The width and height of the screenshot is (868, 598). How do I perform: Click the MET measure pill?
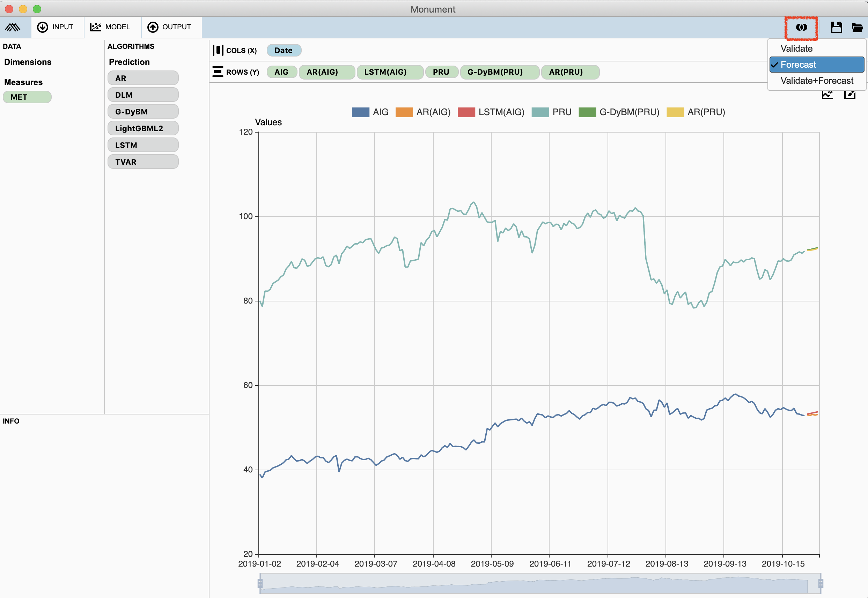tap(27, 97)
